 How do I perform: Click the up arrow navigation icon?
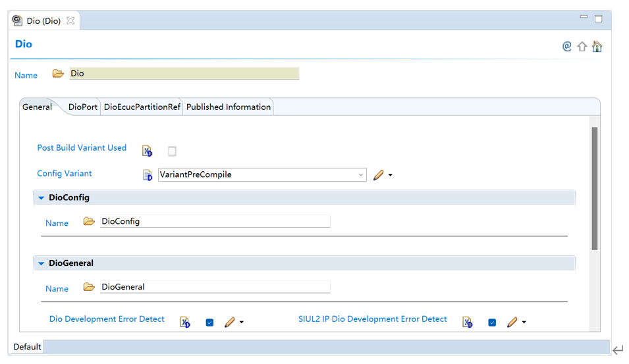point(582,47)
